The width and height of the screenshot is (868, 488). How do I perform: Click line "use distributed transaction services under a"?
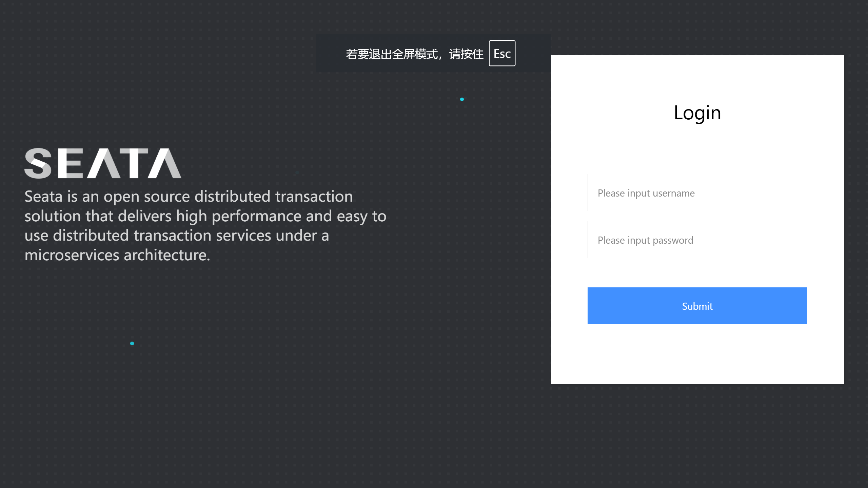click(x=177, y=236)
